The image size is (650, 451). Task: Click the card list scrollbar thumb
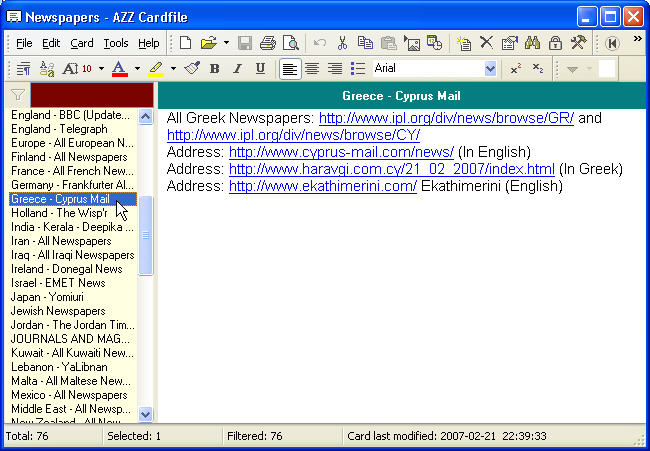coord(146,235)
